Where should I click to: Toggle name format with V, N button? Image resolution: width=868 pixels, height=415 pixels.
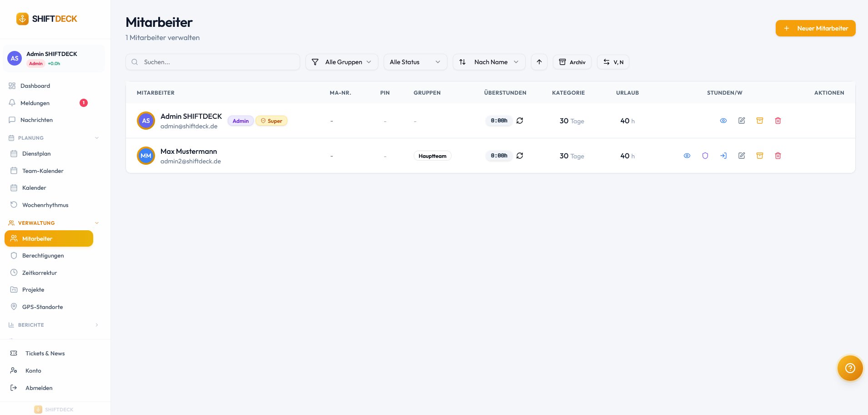(x=613, y=62)
